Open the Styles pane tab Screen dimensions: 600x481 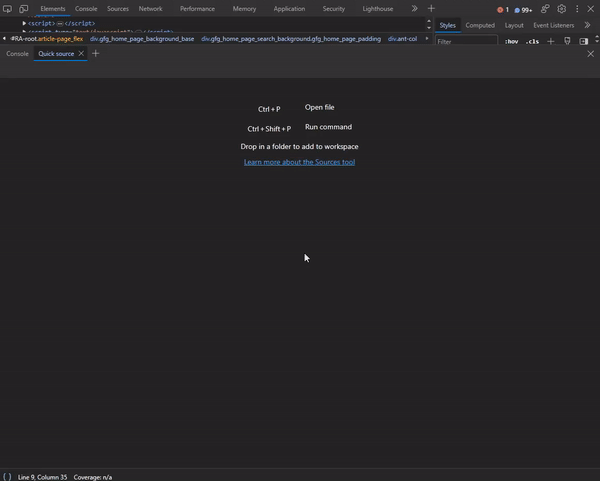coord(447,25)
